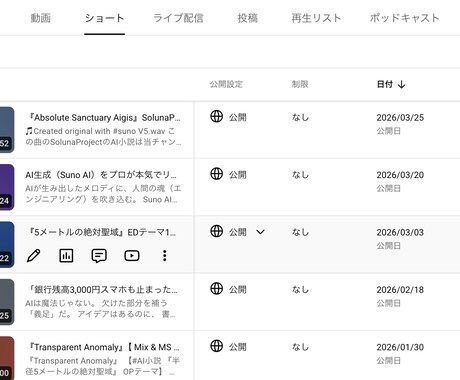Switch to the ライブ配信 tab

178,18
